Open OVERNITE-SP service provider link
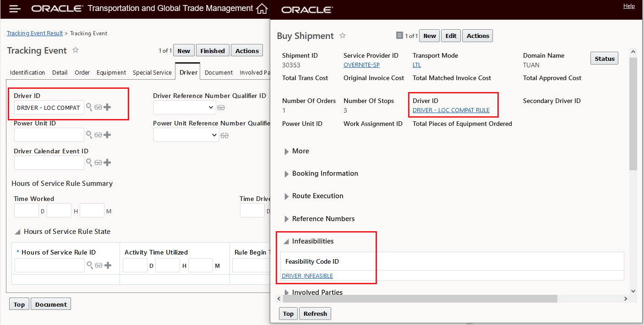 click(361, 65)
